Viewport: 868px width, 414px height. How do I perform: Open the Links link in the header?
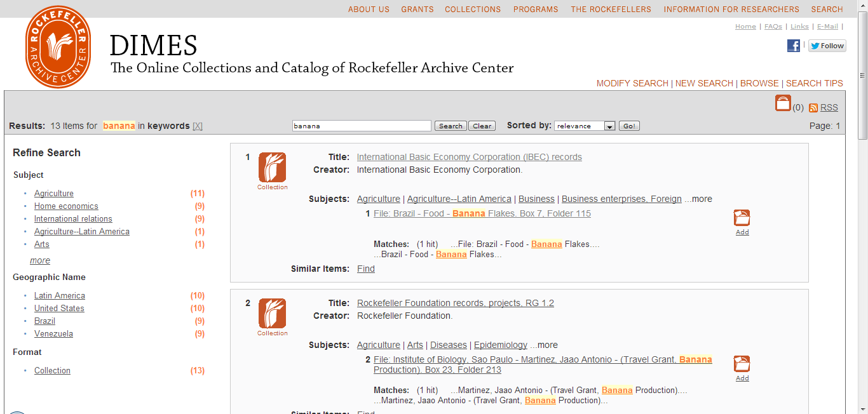coord(799,27)
